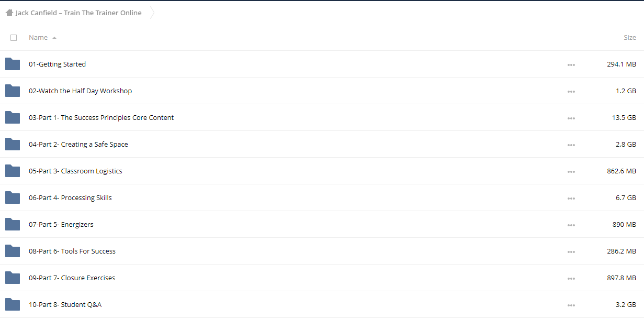This screenshot has width=644, height=319.
Task: Show more options for 09-Part 7 Closure Exercises
Action: click(571, 279)
